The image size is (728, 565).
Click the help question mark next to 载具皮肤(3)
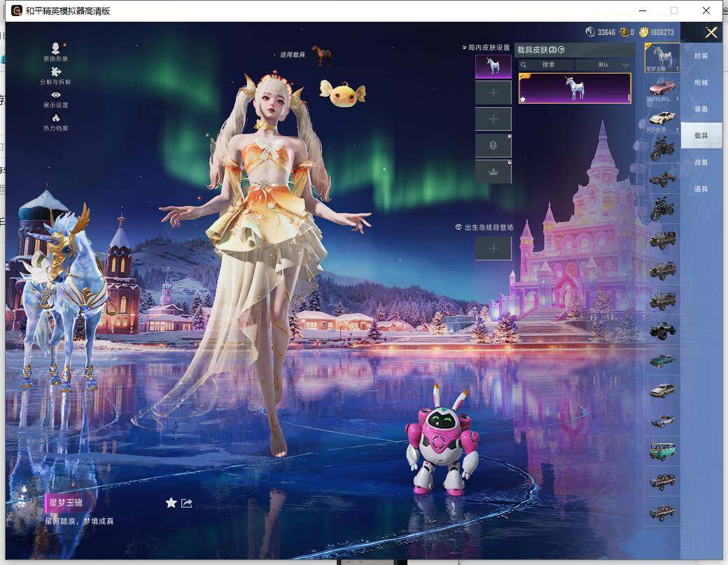point(561,50)
